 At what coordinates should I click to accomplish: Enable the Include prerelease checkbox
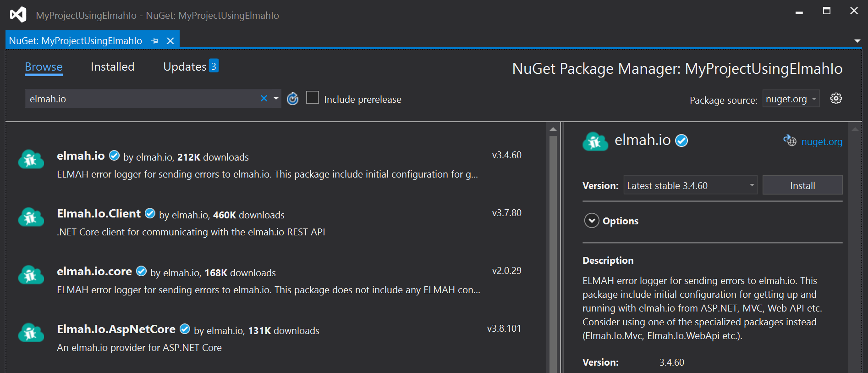pos(313,98)
